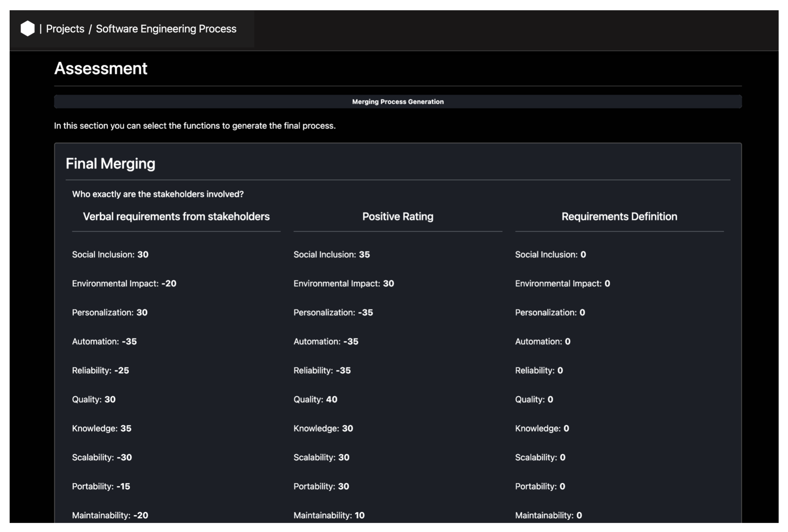Screen dimensions: 788x532
Task: Click Maintainability 10 under Positive Rating
Action: (329, 515)
